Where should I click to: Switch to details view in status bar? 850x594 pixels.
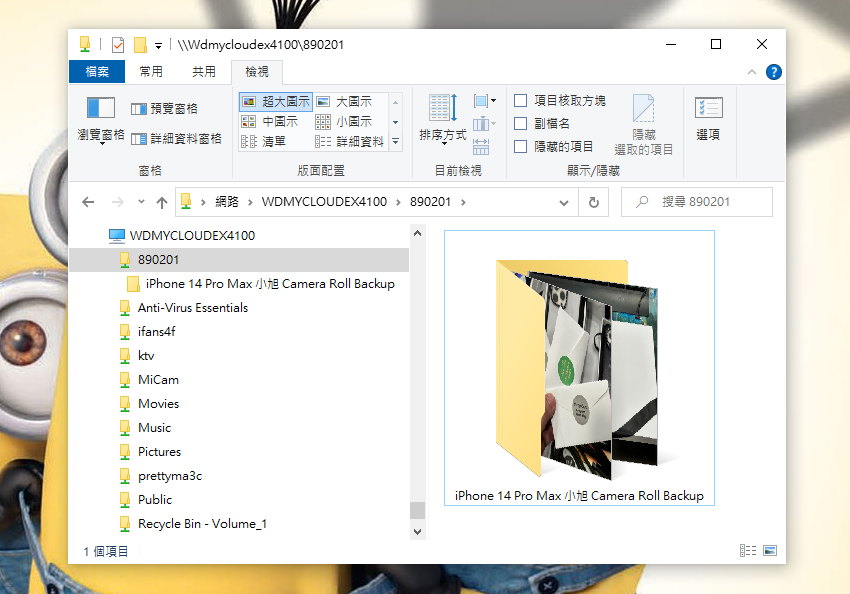[x=748, y=551]
